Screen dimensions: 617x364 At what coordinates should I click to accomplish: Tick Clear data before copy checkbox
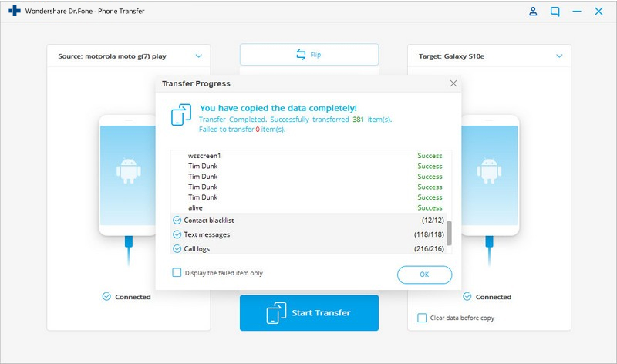click(422, 318)
